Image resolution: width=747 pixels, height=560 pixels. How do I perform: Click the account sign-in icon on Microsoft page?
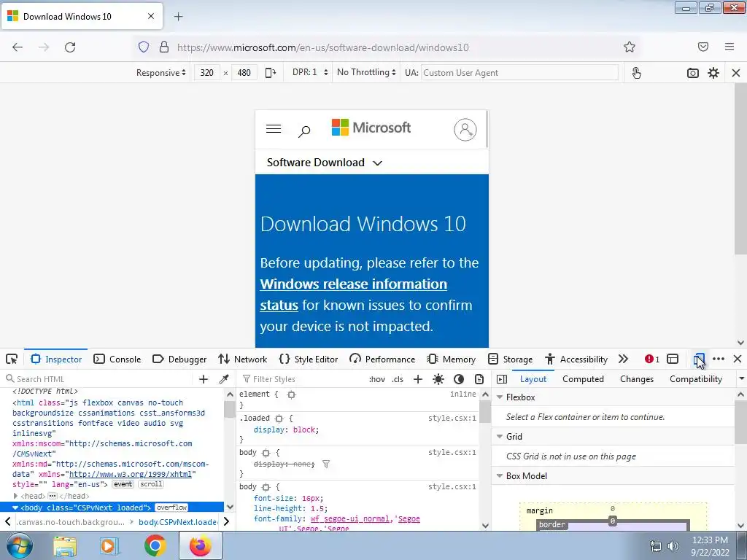465,130
